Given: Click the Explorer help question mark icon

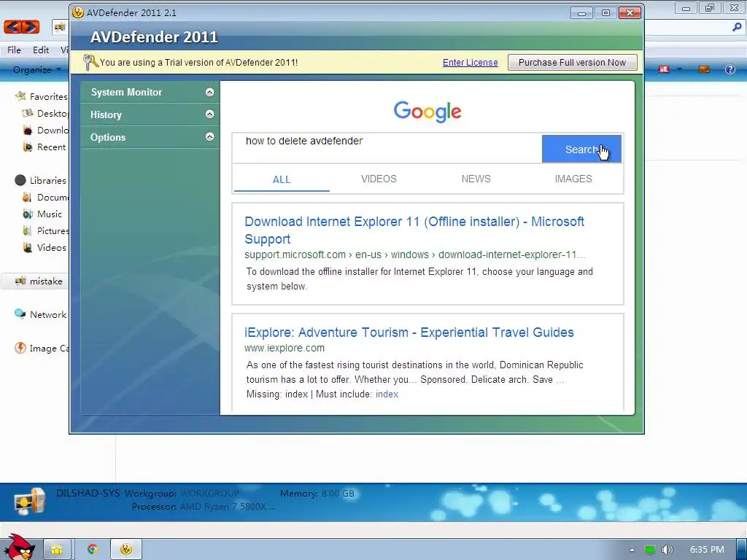Looking at the screenshot, I should (x=729, y=69).
